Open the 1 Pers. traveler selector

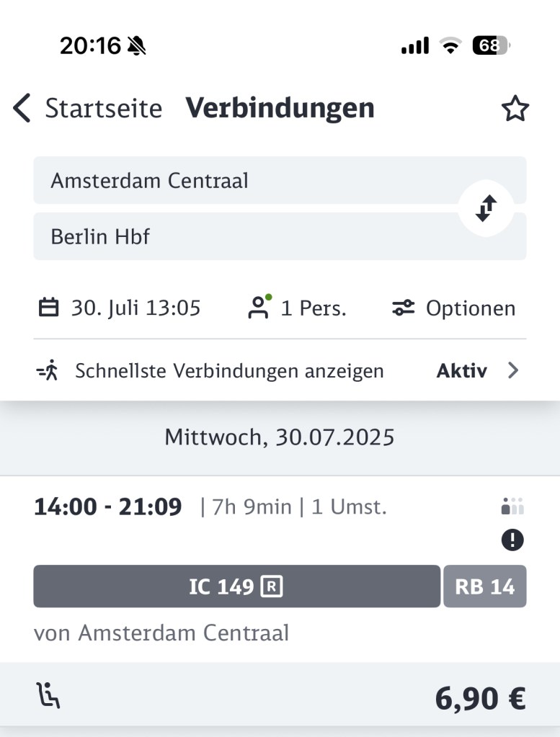(x=313, y=308)
